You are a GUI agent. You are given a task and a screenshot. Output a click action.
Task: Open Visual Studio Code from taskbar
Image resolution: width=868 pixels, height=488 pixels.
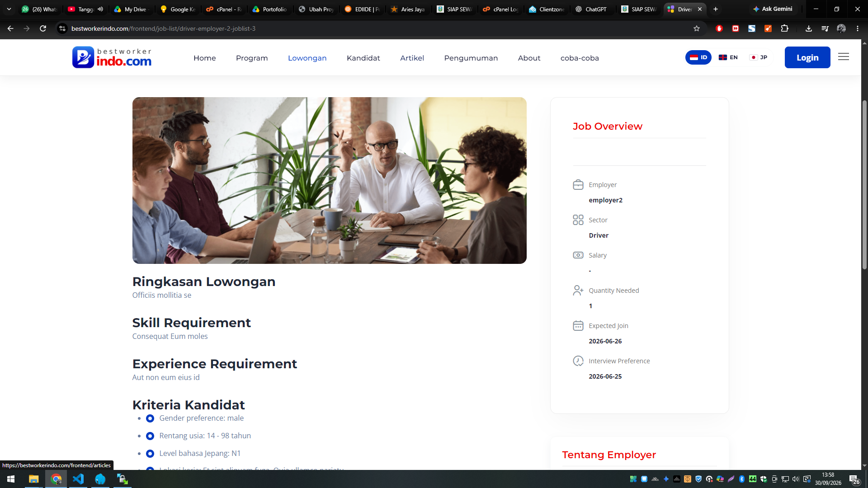78,479
